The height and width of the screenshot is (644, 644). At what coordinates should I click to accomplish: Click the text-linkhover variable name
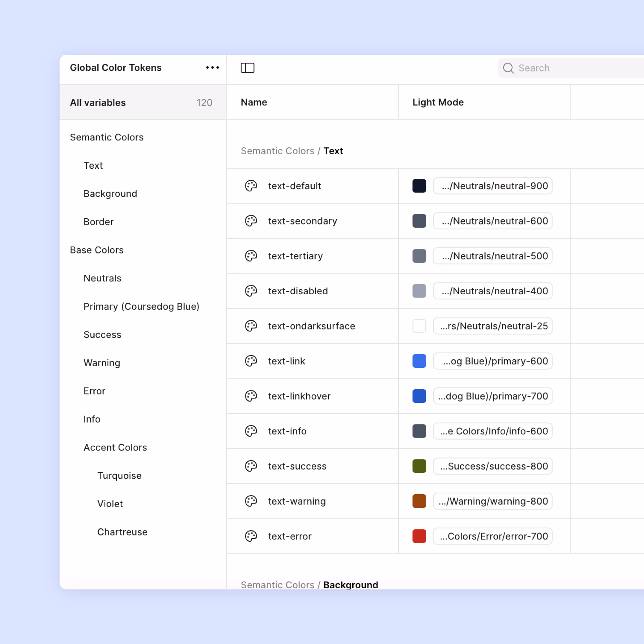coord(299,396)
